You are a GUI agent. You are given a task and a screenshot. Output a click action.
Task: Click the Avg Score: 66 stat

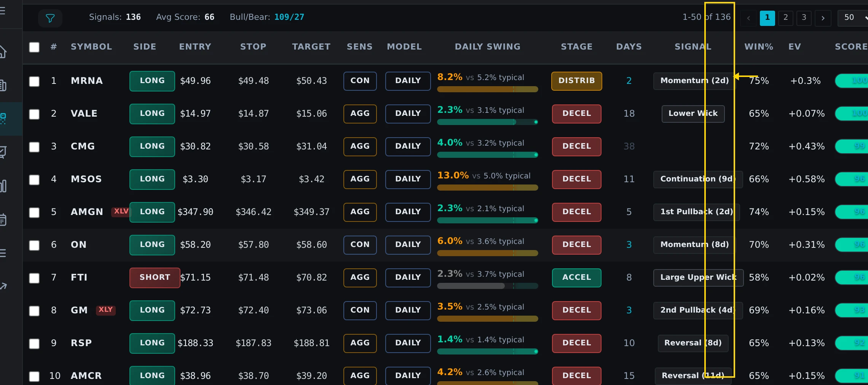point(185,17)
